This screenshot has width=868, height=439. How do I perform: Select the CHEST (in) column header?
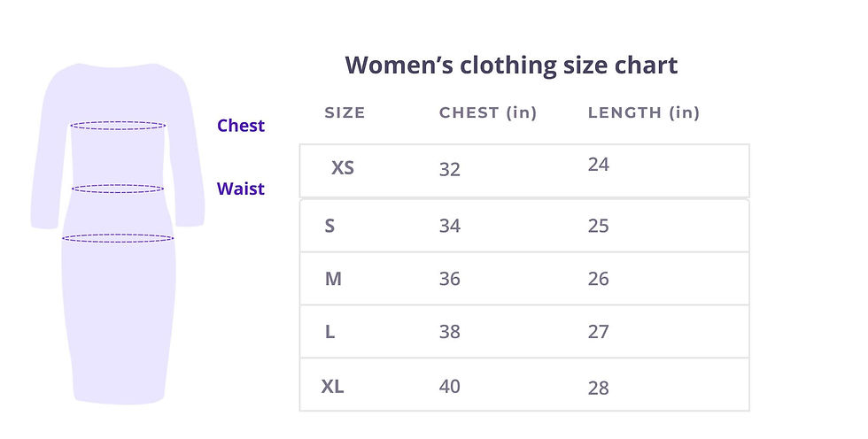coord(488,112)
